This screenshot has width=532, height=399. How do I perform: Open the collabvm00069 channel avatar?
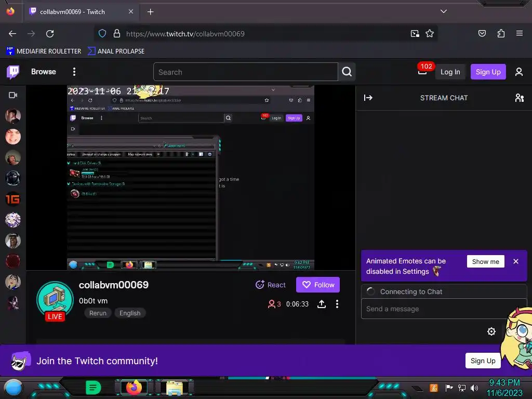(55, 300)
